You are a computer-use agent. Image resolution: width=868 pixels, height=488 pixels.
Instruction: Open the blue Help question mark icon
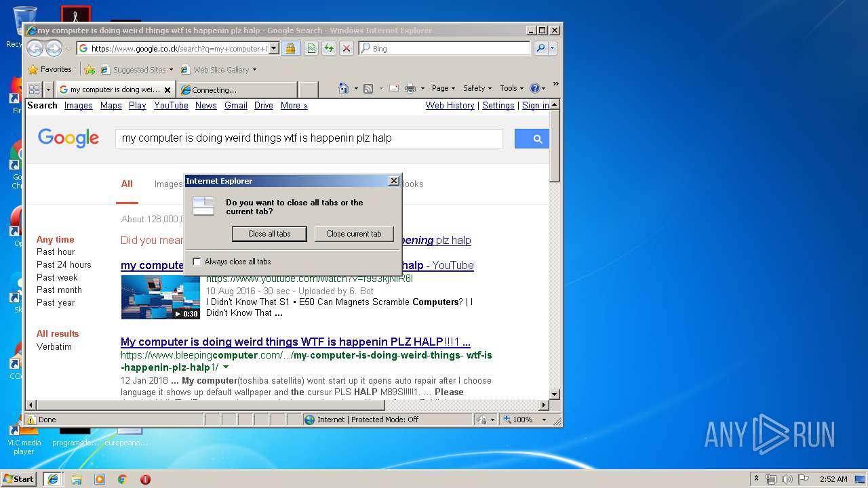pyautogui.click(x=534, y=88)
